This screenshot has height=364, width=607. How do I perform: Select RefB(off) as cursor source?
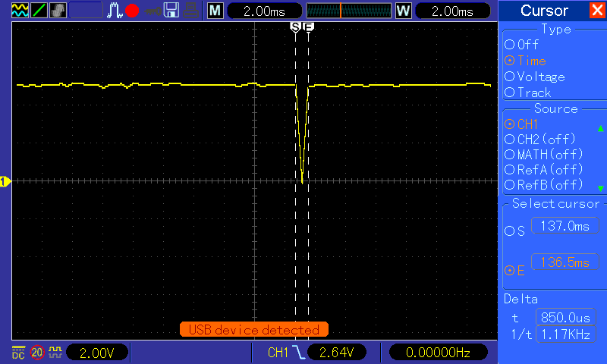(543, 185)
